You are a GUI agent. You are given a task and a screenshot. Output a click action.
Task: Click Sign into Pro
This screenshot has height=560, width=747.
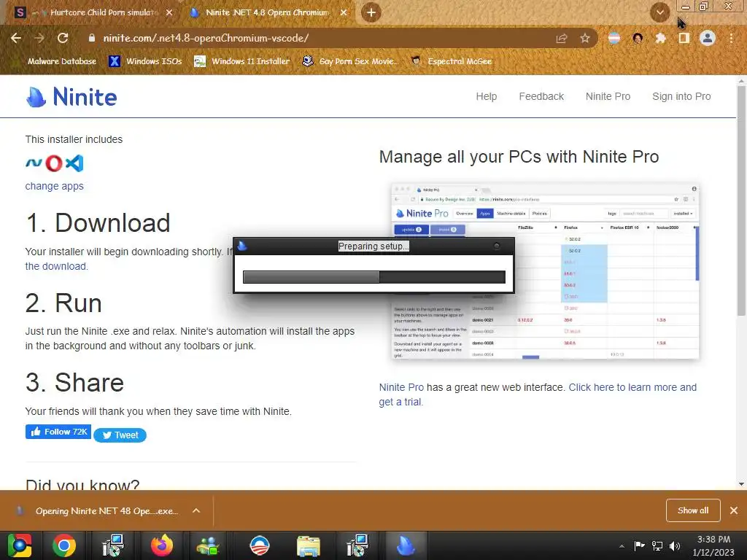pyautogui.click(x=681, y=97)
